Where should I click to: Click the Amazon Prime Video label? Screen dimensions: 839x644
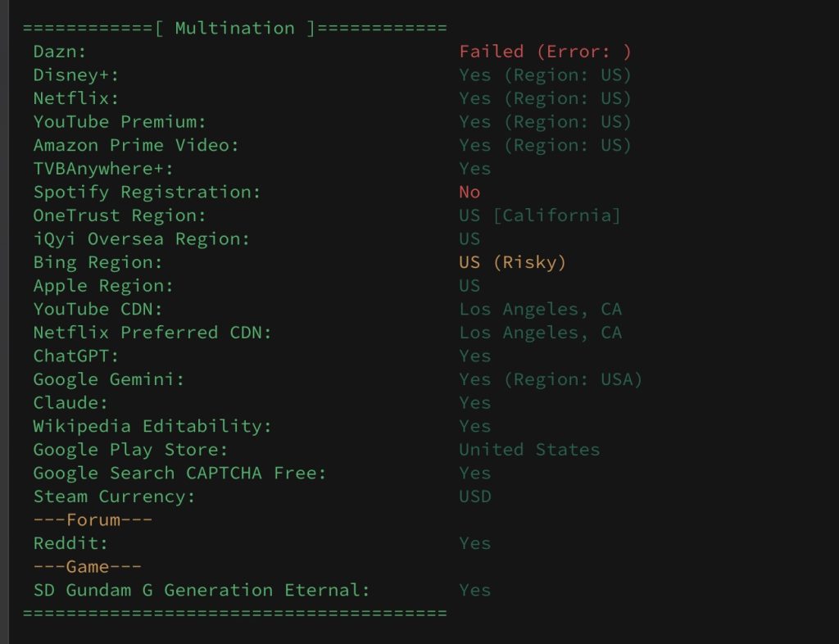coord(136,146)
